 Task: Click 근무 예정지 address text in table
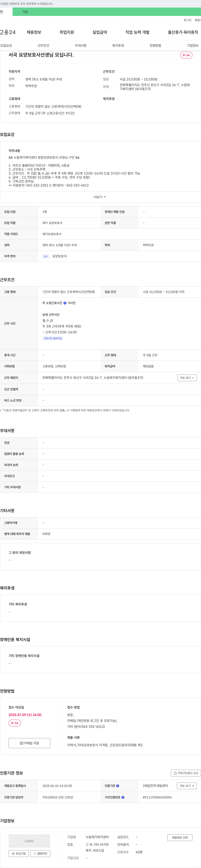pyautogui.click(x=93, y=378)
